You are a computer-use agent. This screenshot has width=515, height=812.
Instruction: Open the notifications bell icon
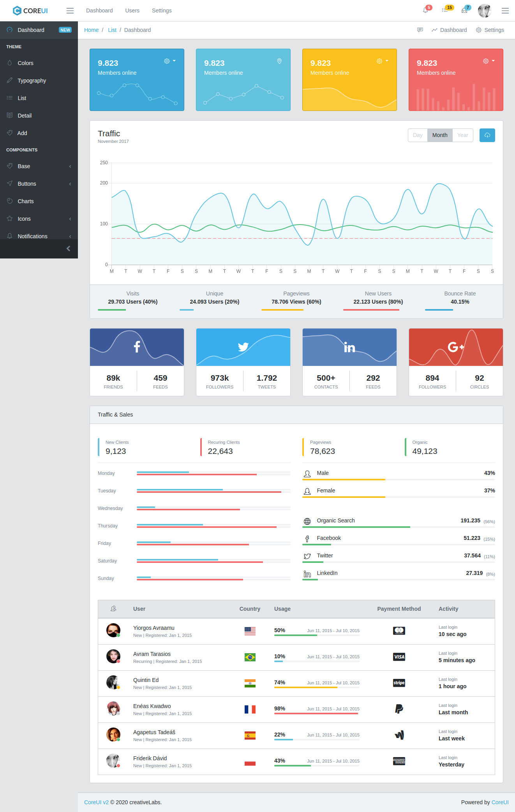(x=425, y=11)
